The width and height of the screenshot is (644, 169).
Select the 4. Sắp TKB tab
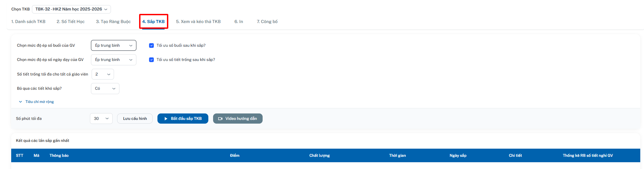pos(153,22)
